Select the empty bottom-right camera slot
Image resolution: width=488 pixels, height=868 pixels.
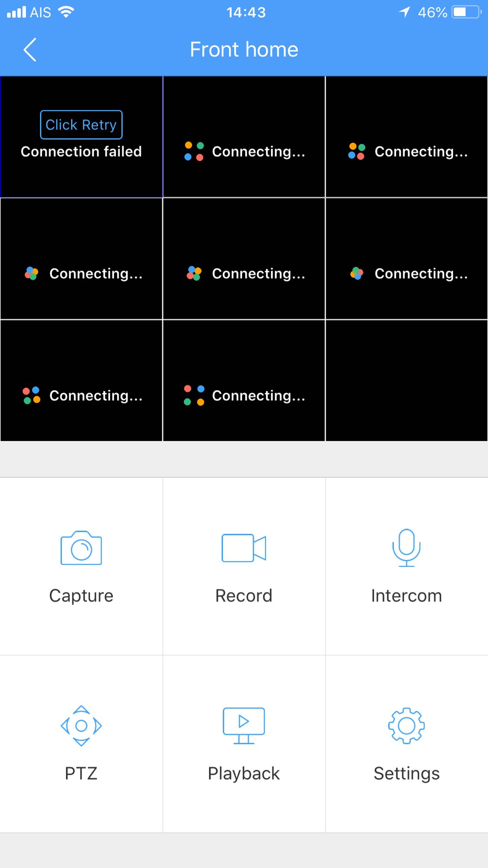(406, 381)
